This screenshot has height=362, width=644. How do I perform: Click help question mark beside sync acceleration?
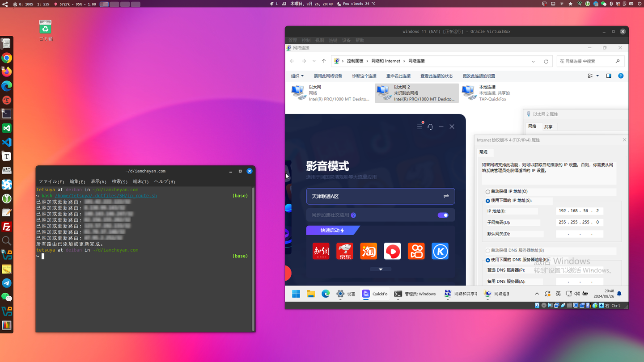(353, 215)
